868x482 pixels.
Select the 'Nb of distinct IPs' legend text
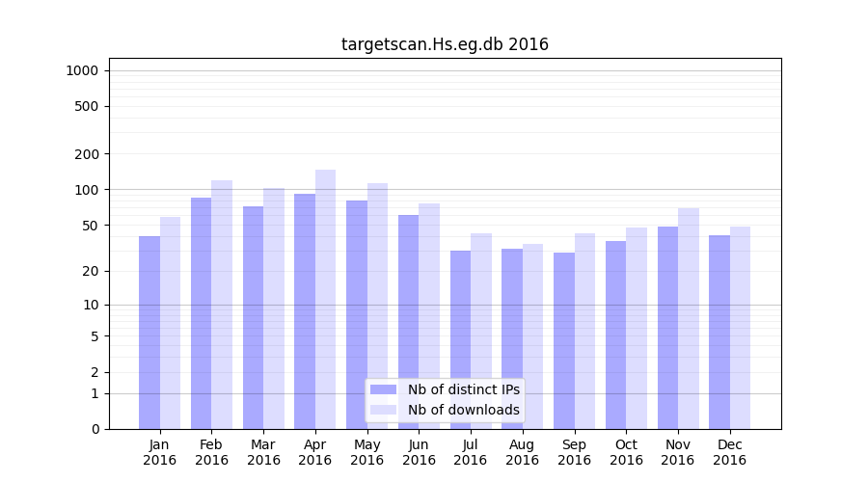coord(463,389)
